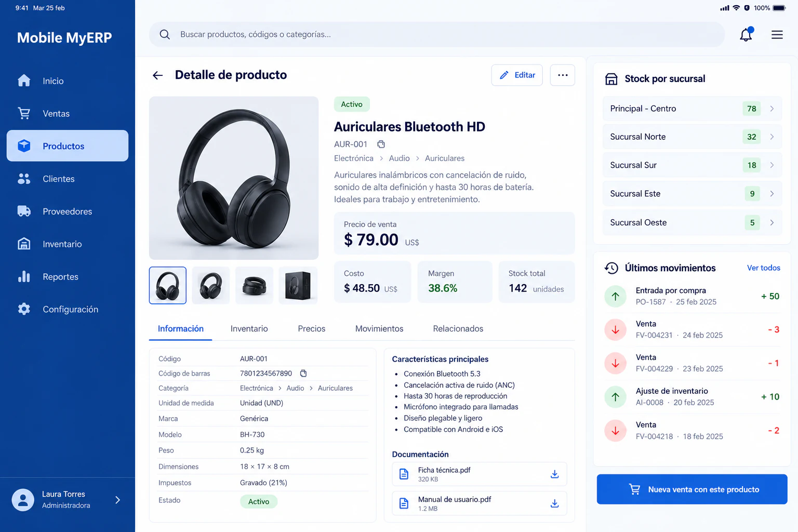Select the Información tab
The image size is (798, 532).
point(181,329)
